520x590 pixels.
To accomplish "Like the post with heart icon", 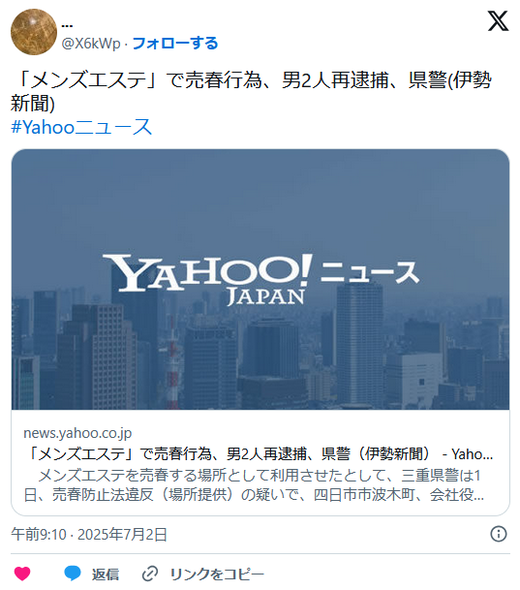I will (x=22, y=573).
